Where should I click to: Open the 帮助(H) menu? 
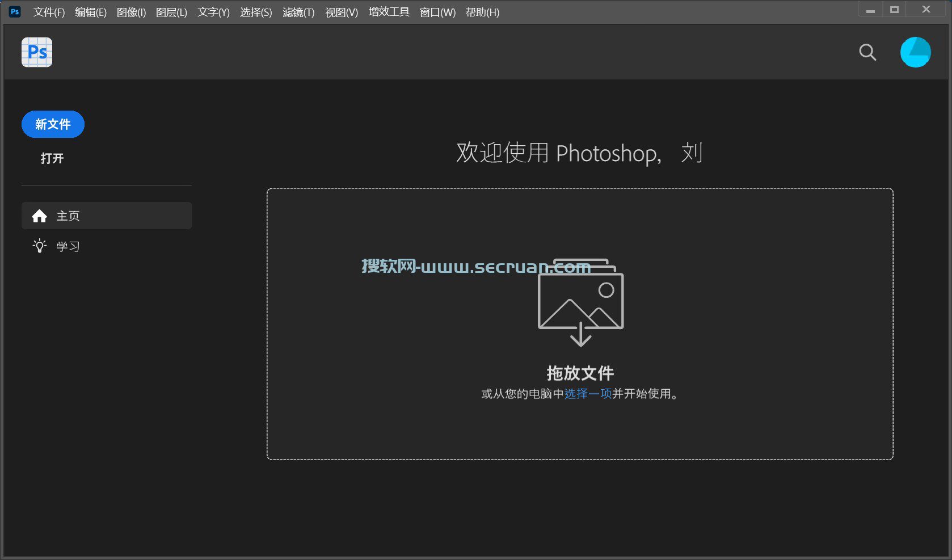pyautogui.click(x=482, y=12)
